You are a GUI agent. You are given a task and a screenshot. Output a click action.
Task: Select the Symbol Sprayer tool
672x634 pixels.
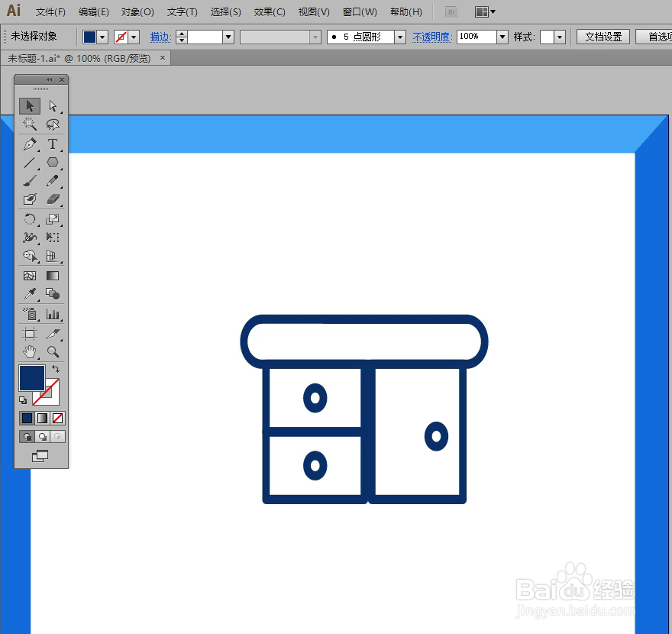pos(30,314)
